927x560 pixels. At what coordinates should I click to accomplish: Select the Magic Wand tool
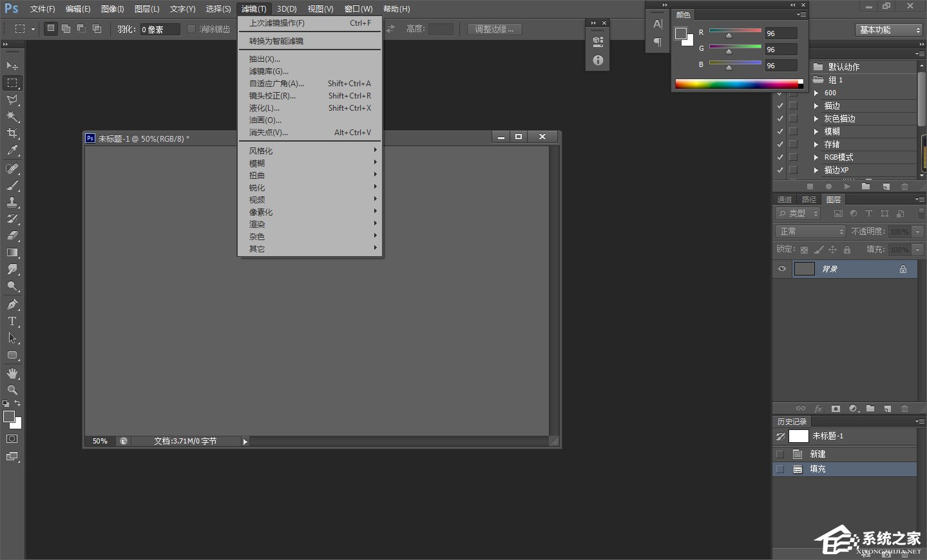pyautogui.click(x=12, y=117)
